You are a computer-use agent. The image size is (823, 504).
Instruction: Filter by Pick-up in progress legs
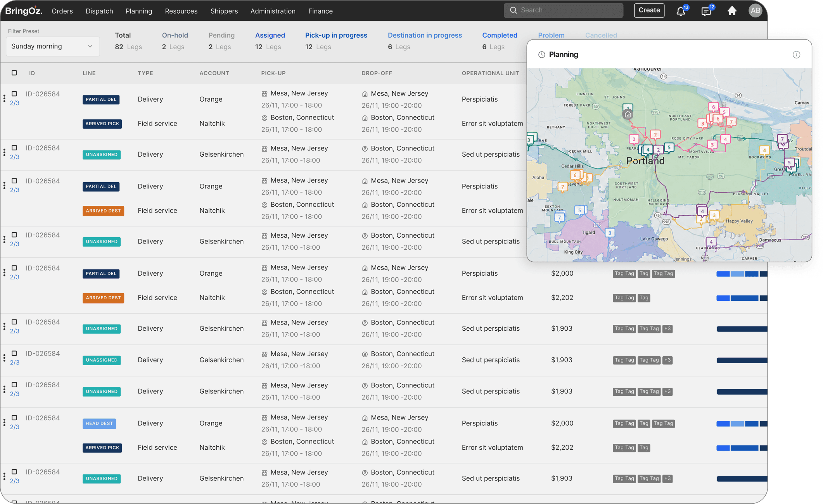tap(336, 41)
